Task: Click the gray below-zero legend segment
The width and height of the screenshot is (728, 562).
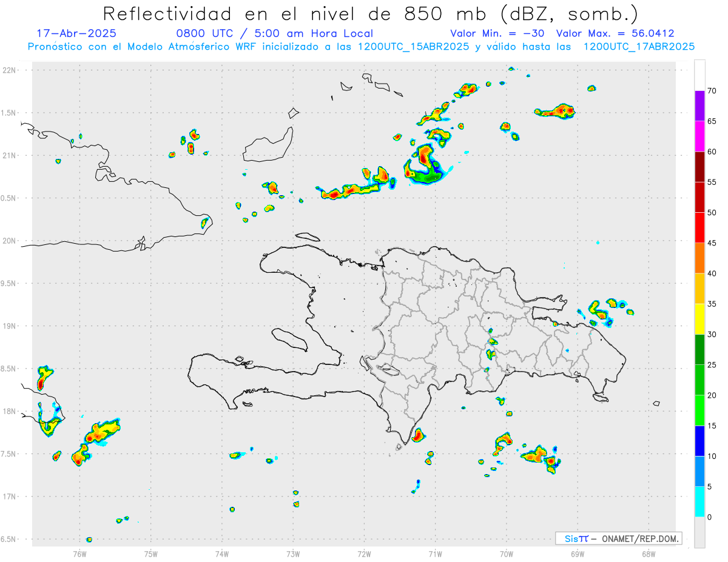Action: pyautogui.click(x=699, y=532)
